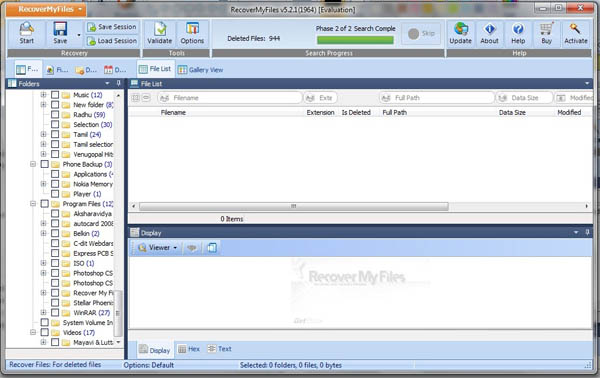Expand the Music folder node
600x378 pixels.
(x=43, y=94)
